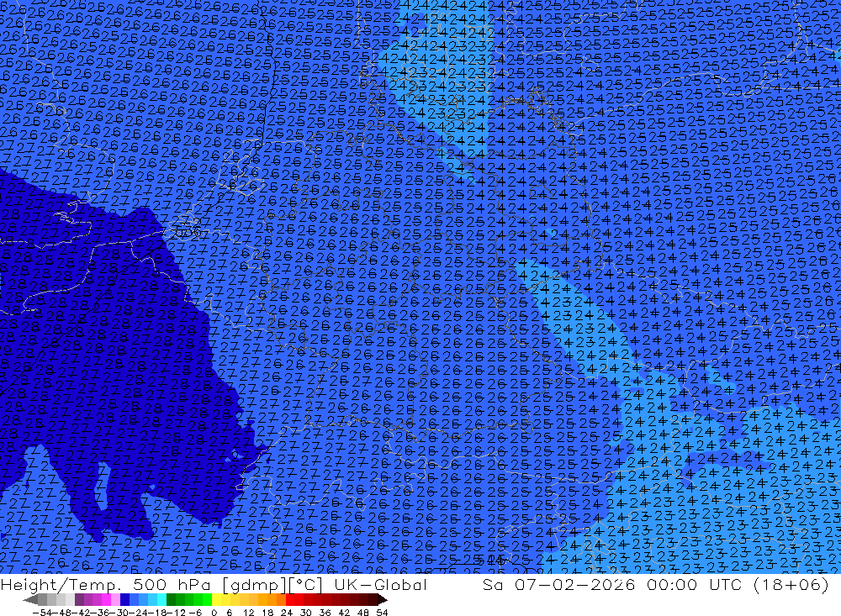Click the 24 legend value
Image resolution: width=841 pixels, height=616 pixels.
(287, 613)
